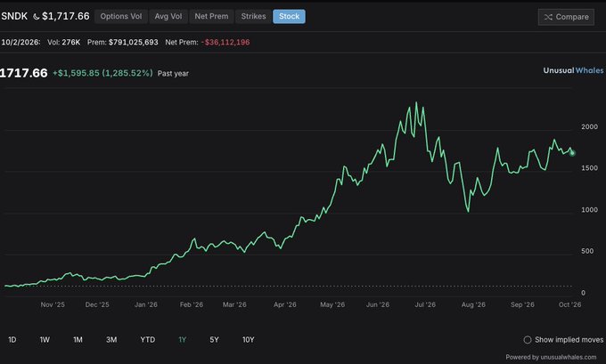Choose the 3M time range
Image resolution: width=606 pixels, height=364 pixels.
pyautogui.click(x=111, y=340)
